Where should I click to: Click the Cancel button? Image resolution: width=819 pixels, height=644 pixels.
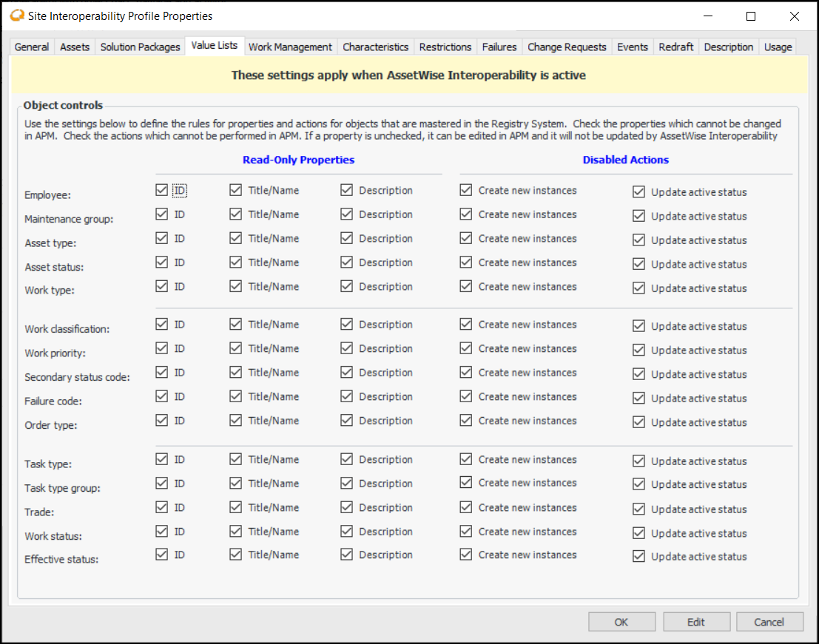769,622
